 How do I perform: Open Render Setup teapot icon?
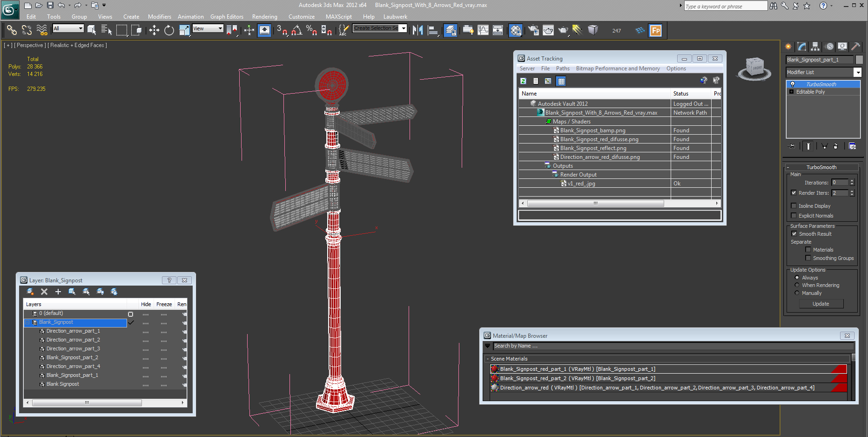coord(533,30)
